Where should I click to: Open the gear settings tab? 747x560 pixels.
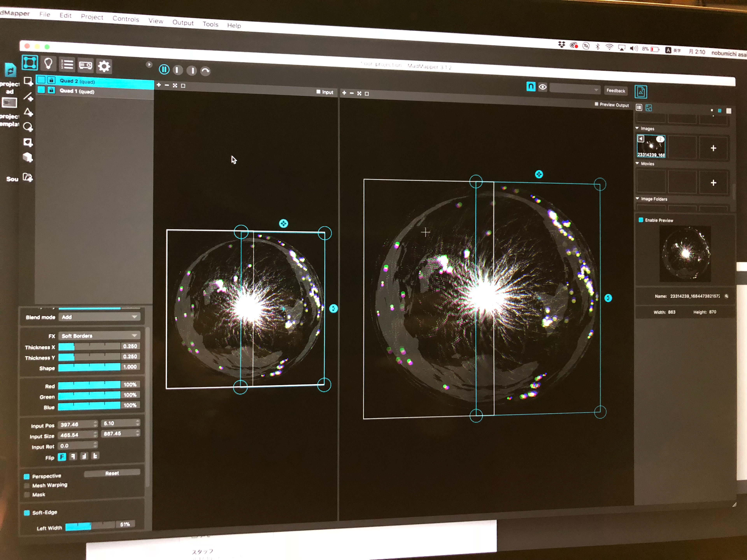tap(104, 66)
